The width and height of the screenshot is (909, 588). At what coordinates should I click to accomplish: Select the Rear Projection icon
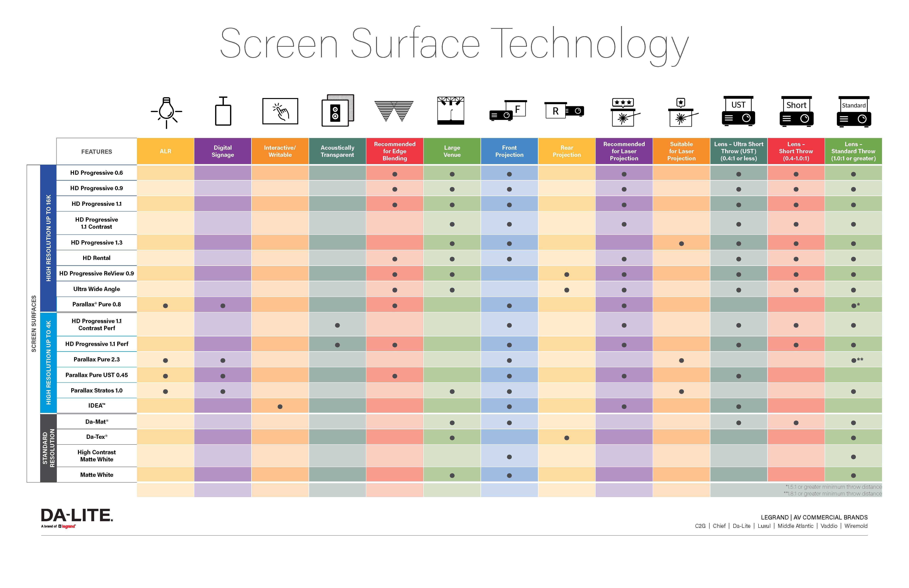point(563,114)
